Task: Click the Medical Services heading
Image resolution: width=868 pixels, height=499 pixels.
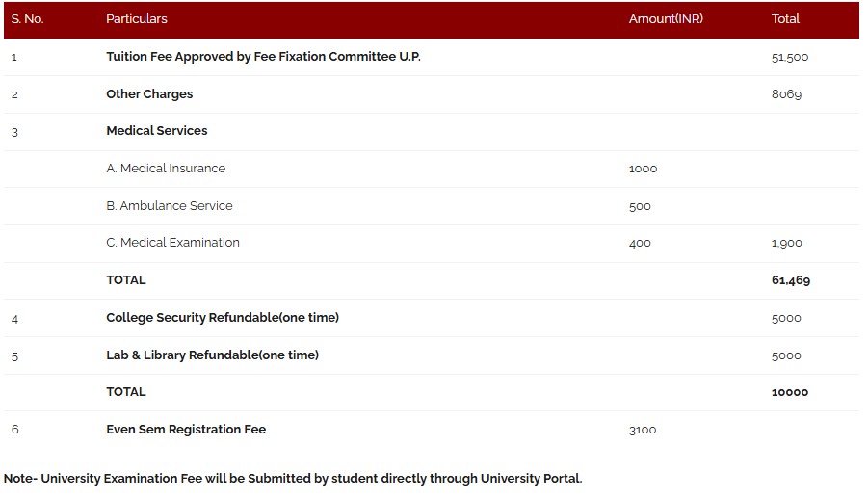Action: (157, 131)
